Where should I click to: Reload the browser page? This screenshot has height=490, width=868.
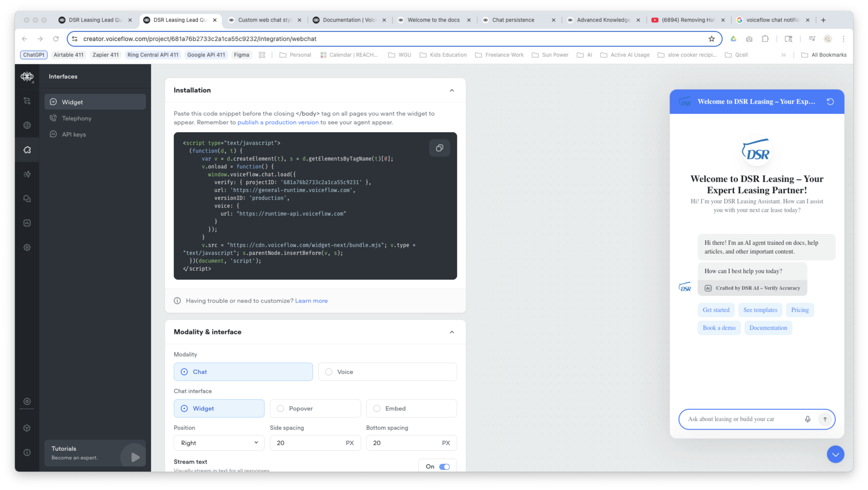56,39
